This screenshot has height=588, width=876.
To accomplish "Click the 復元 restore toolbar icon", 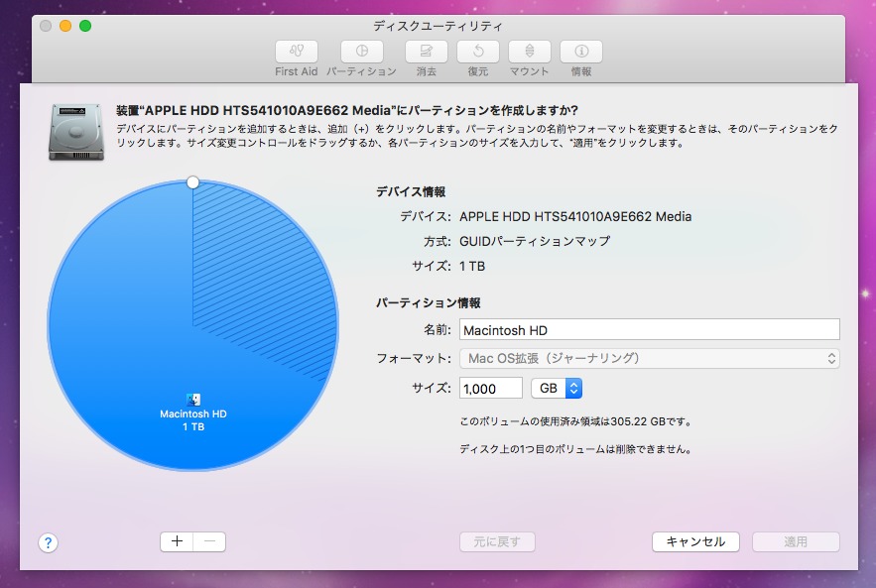I will 477,52.
